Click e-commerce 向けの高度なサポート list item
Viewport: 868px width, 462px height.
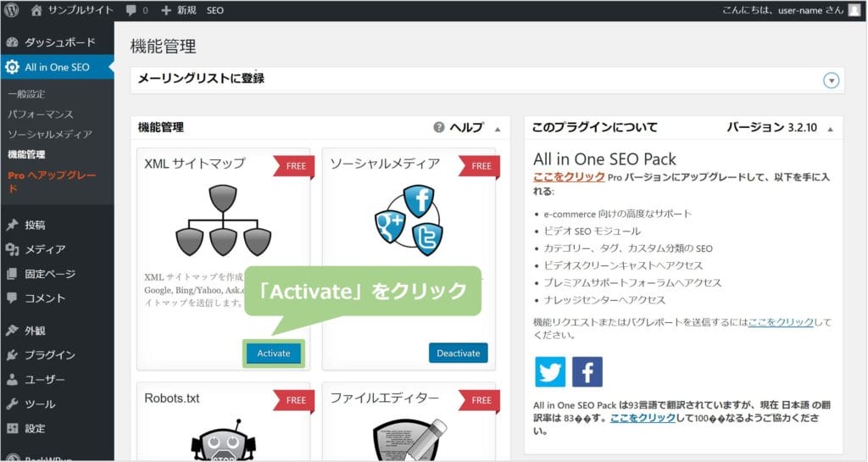click(x=618, y=214)
